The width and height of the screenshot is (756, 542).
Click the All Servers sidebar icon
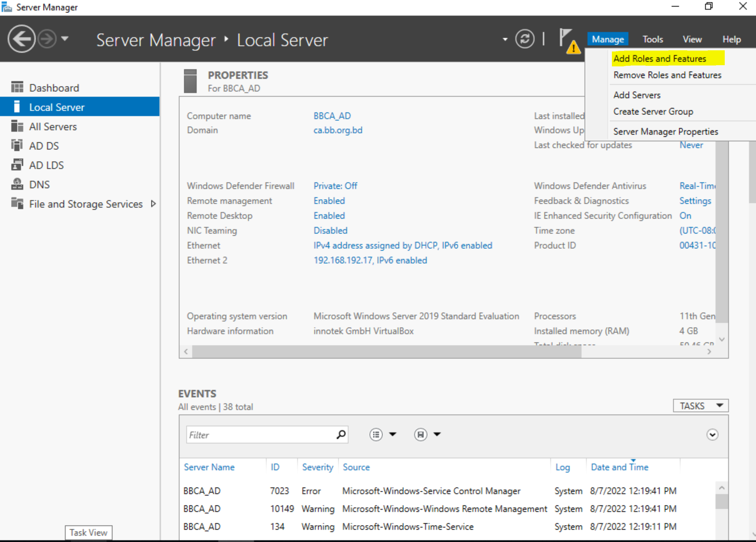click(17, 126)
